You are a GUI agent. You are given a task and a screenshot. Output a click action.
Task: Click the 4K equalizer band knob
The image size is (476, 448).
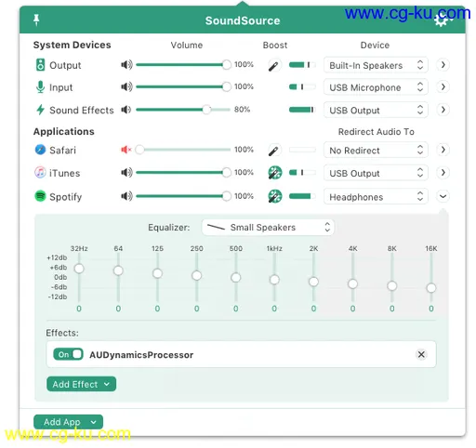tap(352, 283)
